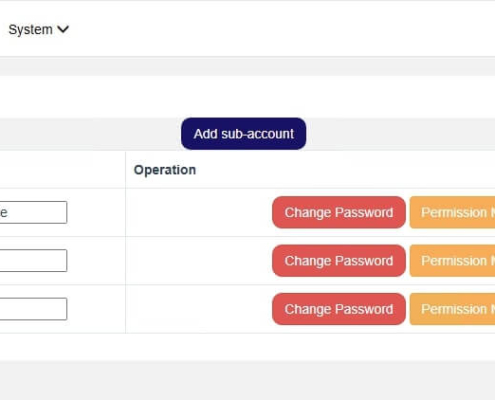495x400 pixels.
Task: Click empty Operation cell in second row
Action: (199, 261)
